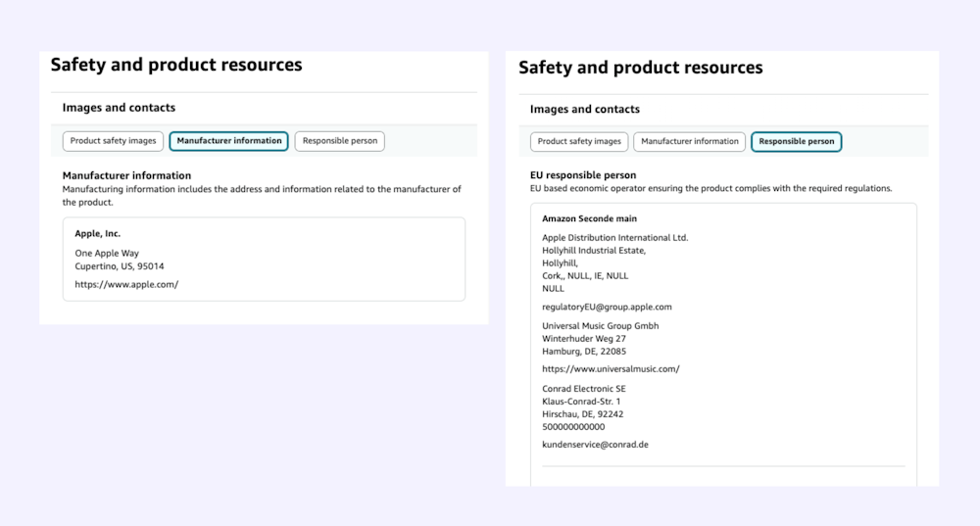Click the highlighted Responsible person tab on right
The image size is (980, 526).
[796, 142]
